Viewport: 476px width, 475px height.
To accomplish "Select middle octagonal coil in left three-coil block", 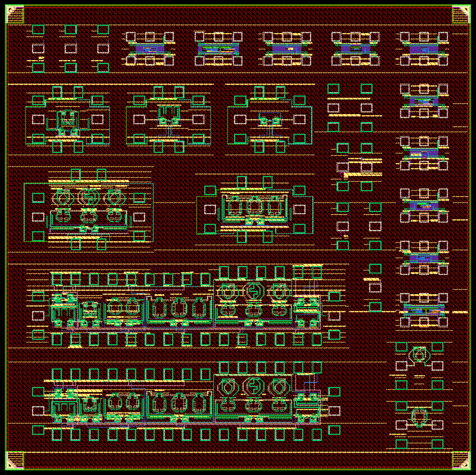I will point(89,197).
